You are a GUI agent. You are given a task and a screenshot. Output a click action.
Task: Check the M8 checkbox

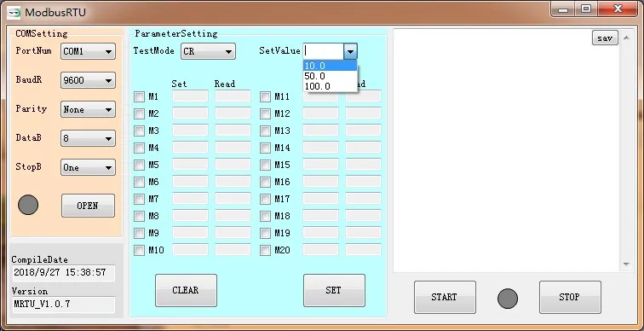tap(139, 217)
